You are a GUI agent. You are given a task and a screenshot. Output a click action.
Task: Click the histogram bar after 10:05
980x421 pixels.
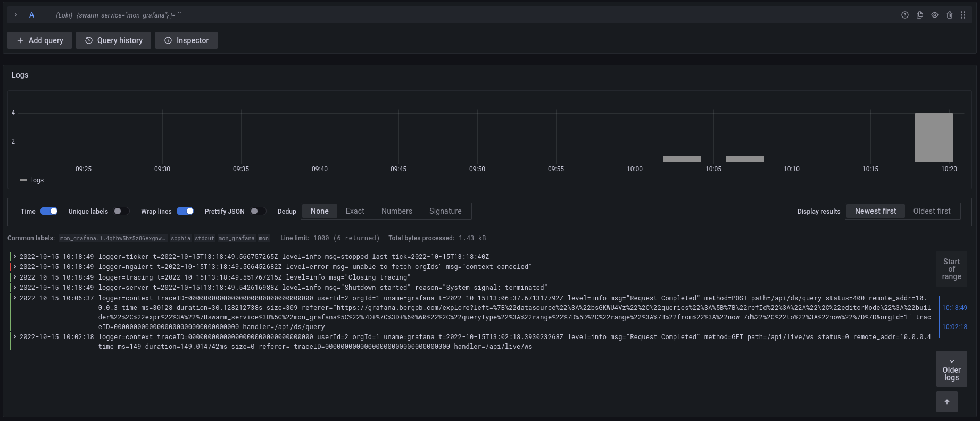745,159
